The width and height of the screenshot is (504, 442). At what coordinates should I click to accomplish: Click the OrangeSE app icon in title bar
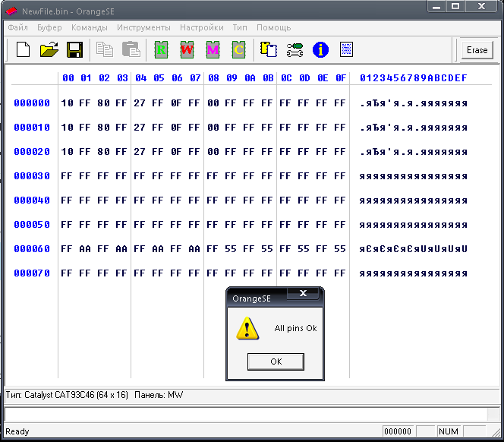[11, 11]
